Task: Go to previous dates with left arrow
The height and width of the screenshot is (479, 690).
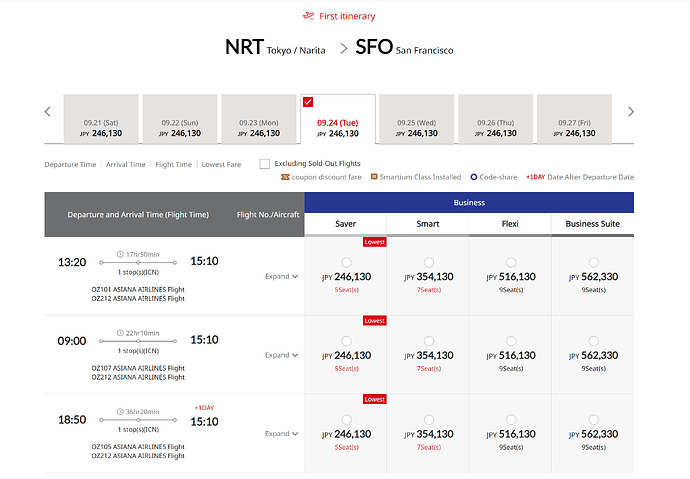Action: (48, 112)
